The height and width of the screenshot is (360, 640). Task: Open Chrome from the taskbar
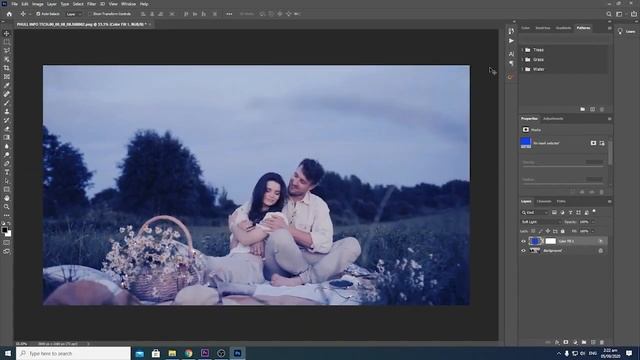(188, 353)
